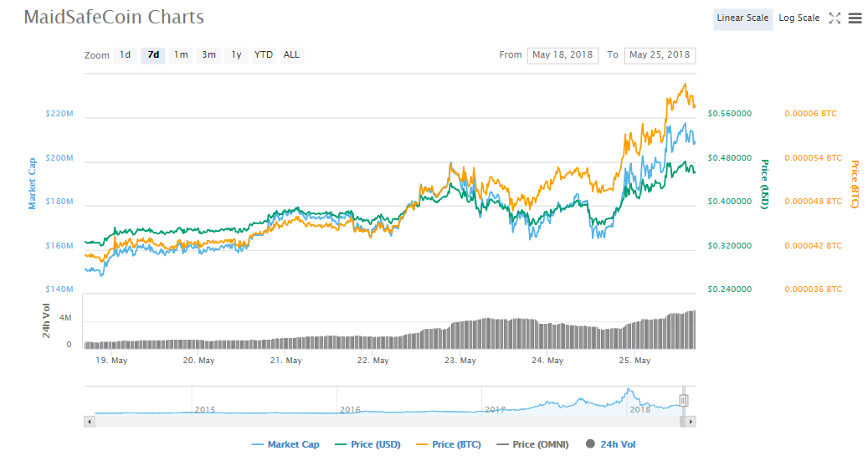
Task: Open the To date field
Action: [660, 55]
